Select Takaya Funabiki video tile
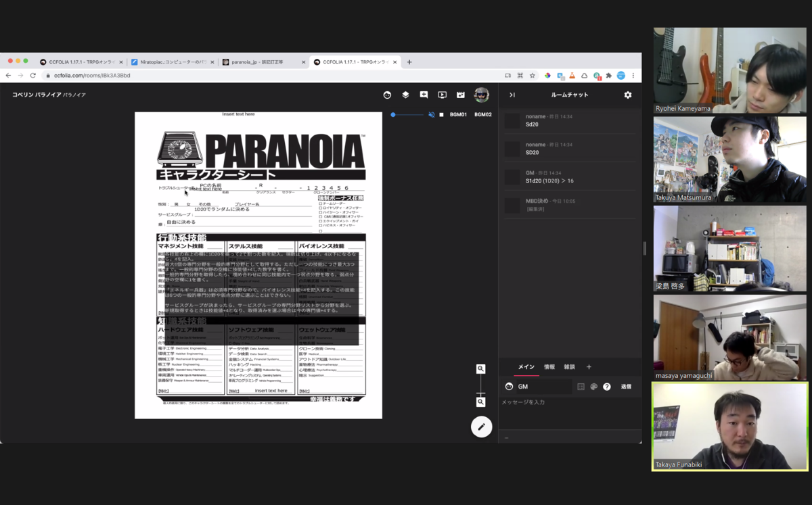This screenshot has width=812, height=505. (x=730, y=427)
